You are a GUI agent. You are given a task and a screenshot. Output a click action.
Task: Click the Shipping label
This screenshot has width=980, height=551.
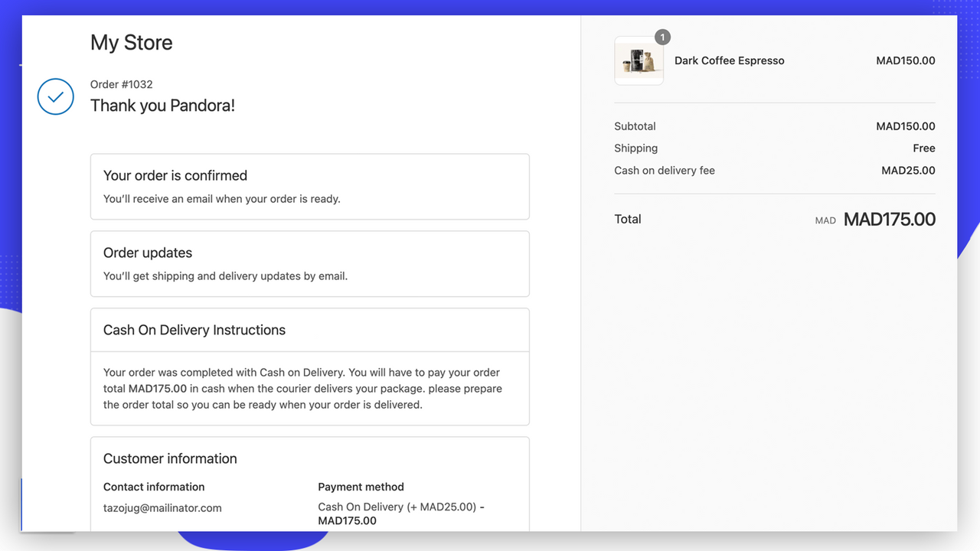(635, 148)
